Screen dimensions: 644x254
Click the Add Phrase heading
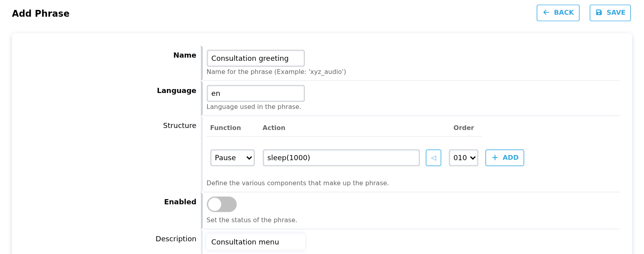pos(41,14)
